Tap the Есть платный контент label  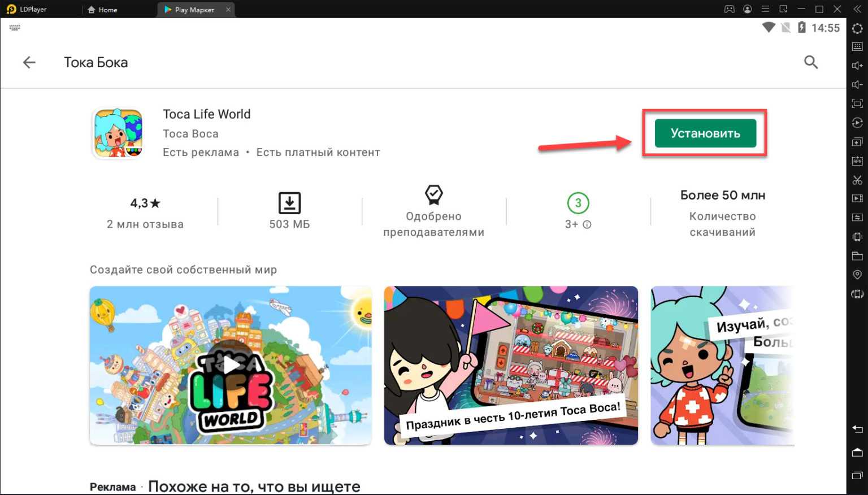tap(318, 153)
